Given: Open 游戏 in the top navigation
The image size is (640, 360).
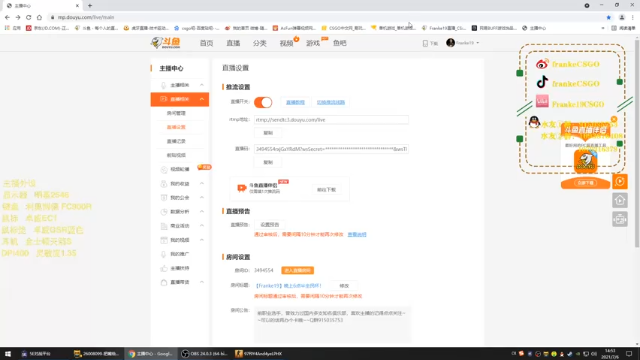Looking at the screenshot, I should point(313,43).
